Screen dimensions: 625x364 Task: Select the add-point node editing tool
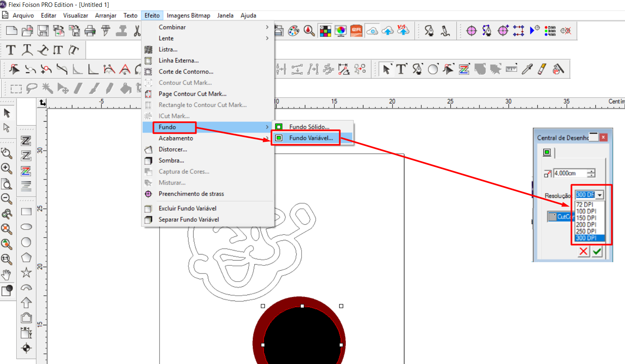click(46, 69)
